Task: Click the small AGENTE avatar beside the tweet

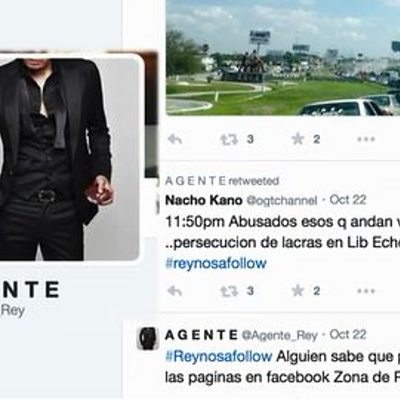Action: [147, 338]
